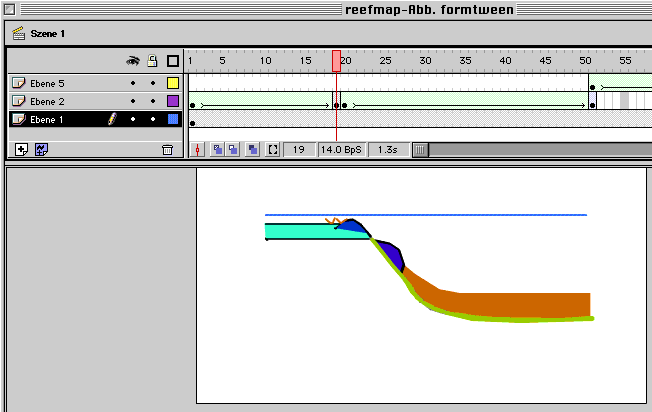
Task: Select the Ebene 5 keyframe at frame 51
Action: 593,87
